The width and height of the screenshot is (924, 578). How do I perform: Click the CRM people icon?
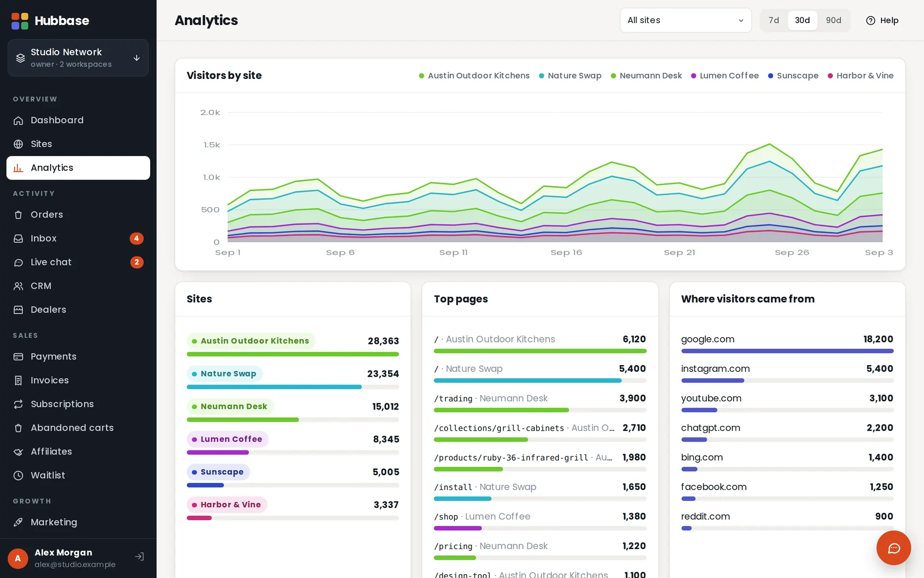coord(18,286)
